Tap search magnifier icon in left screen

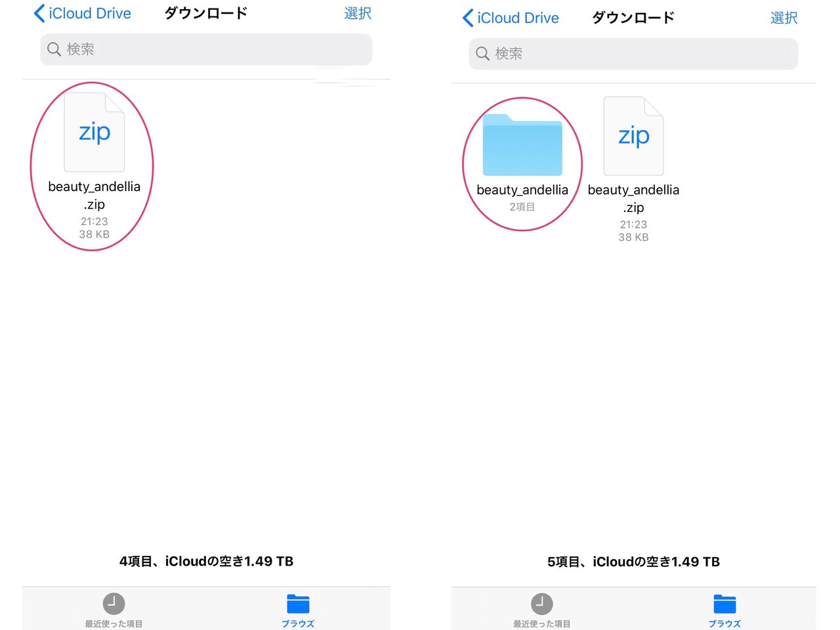[x=54, y=49]
